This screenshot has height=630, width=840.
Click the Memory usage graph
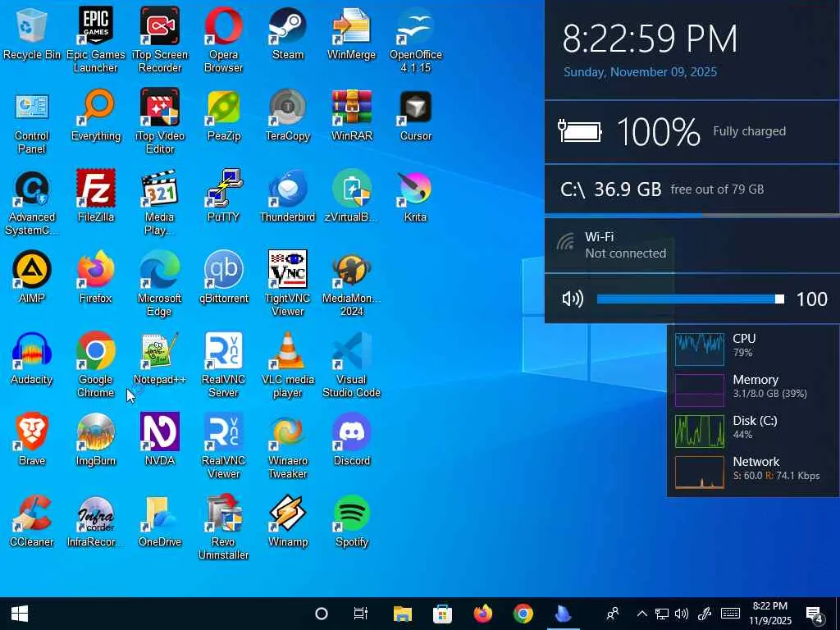click(x=699, y=390)
